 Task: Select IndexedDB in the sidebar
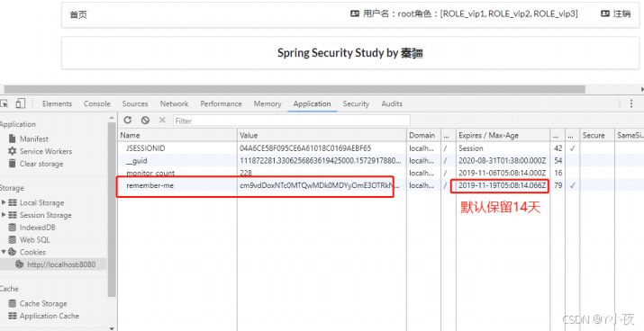point(37,228)
